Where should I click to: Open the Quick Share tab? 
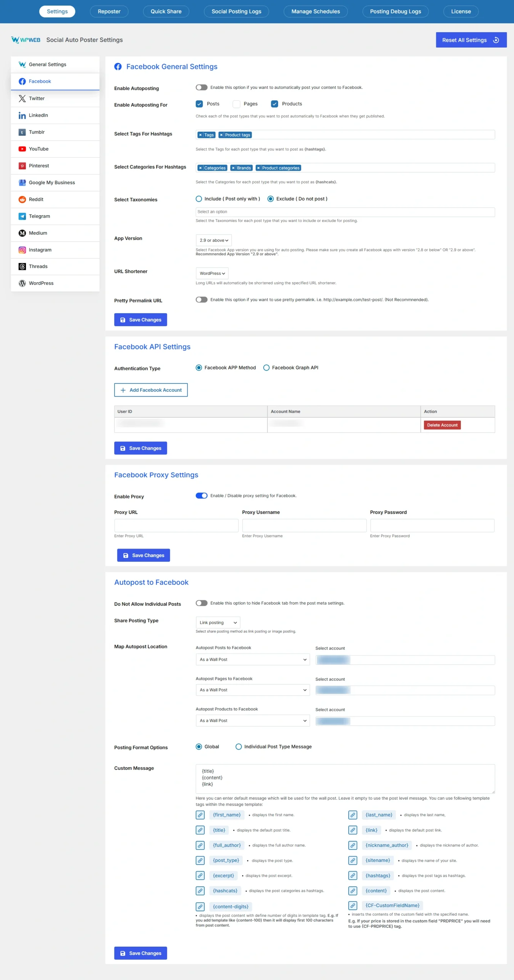(x=166, y=11)
